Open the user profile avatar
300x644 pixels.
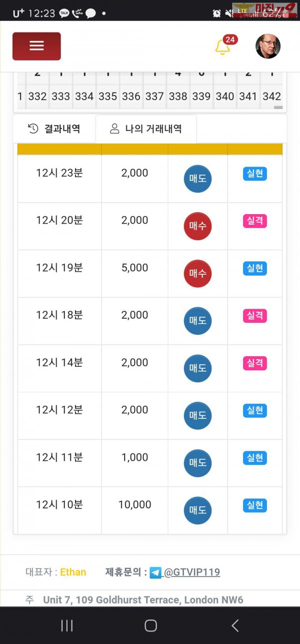click(268, 47)
